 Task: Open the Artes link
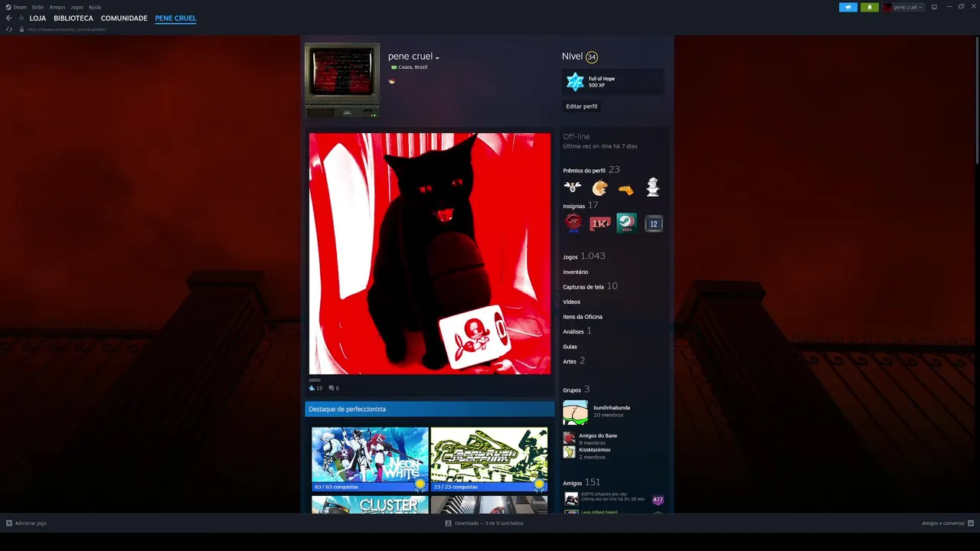pyautogui.click(x=570, y=361)
